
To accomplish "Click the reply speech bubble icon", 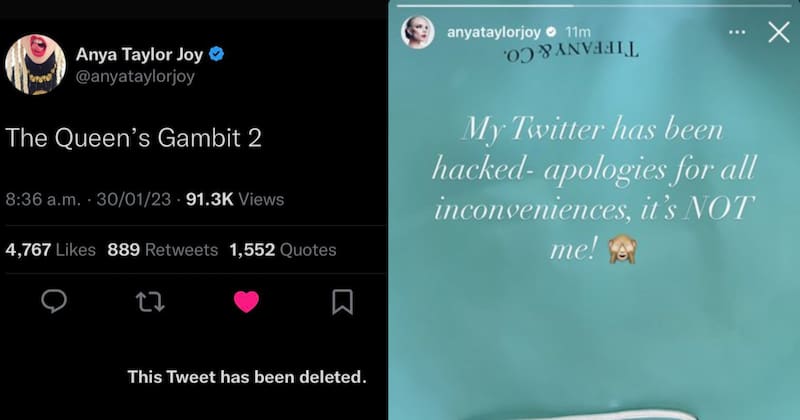I will (54, 301).
